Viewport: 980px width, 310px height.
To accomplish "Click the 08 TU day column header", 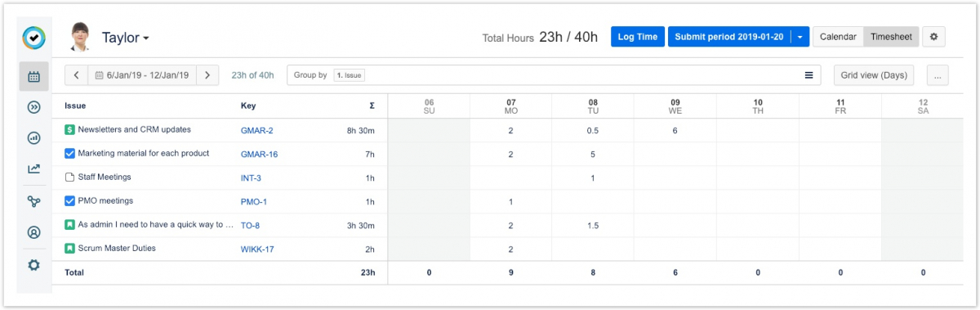I will (593, 106).
